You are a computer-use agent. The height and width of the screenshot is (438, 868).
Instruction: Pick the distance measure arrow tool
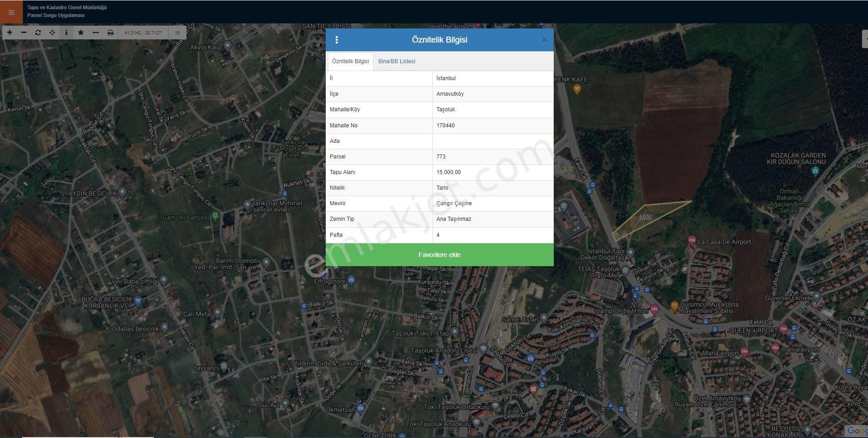96,33
